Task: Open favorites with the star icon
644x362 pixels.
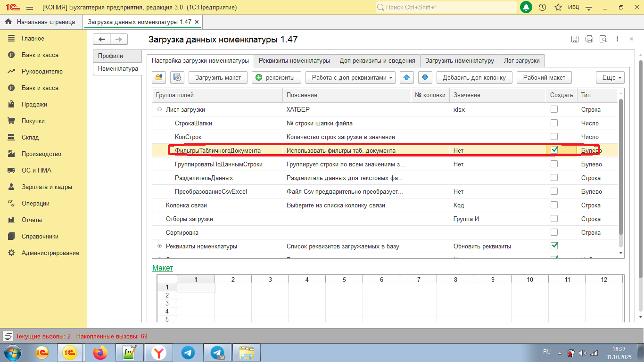Action: click(x=558, y=8)
